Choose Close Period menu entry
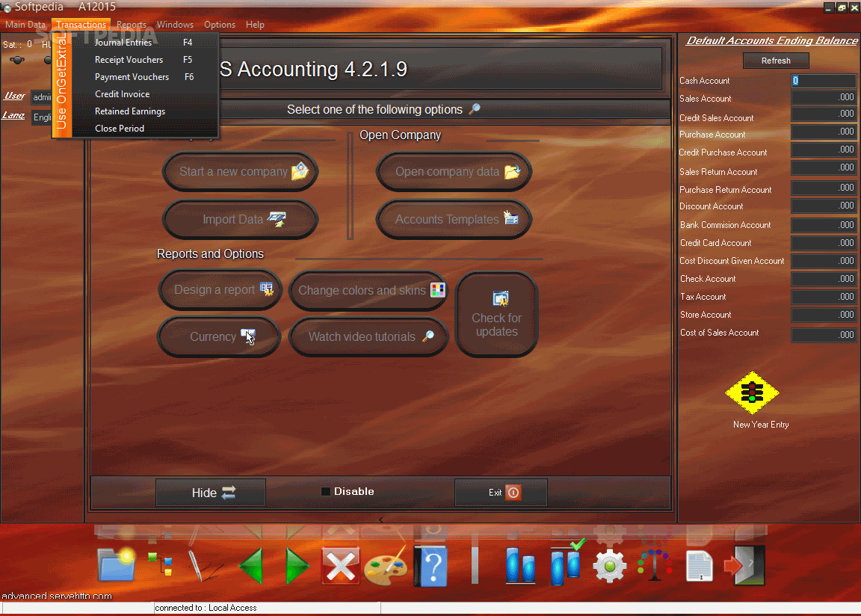861x616 pixels. (143, 128)
